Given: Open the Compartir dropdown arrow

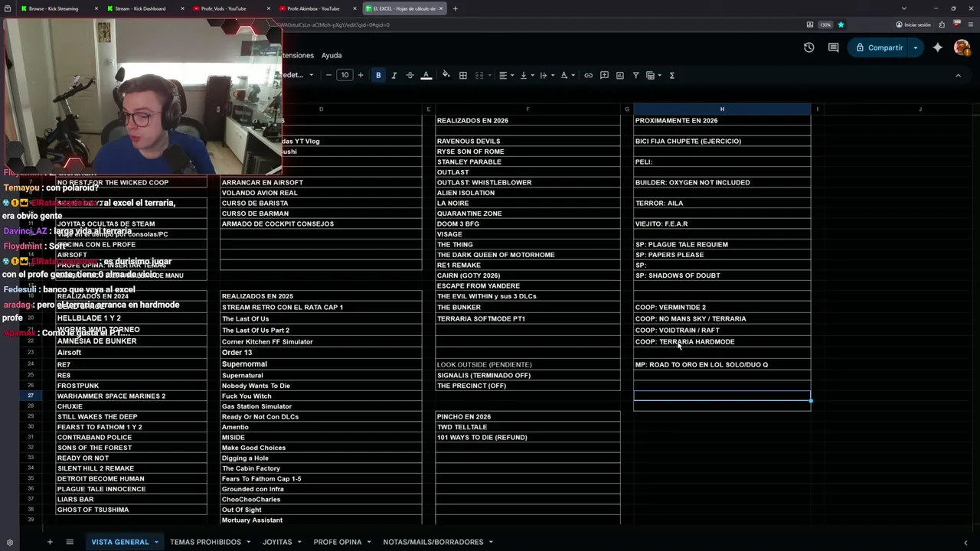Looking at the screenshot, I should (x=915, y=47).
